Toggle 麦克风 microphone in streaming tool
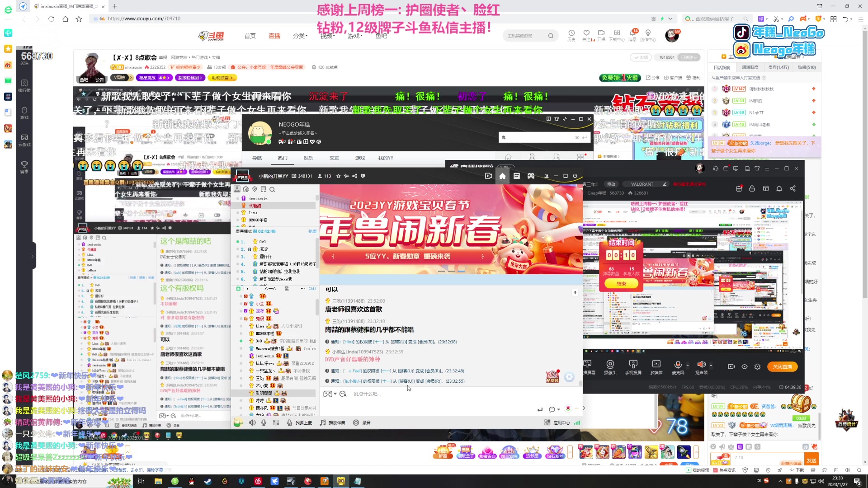 tap(678, 367)
